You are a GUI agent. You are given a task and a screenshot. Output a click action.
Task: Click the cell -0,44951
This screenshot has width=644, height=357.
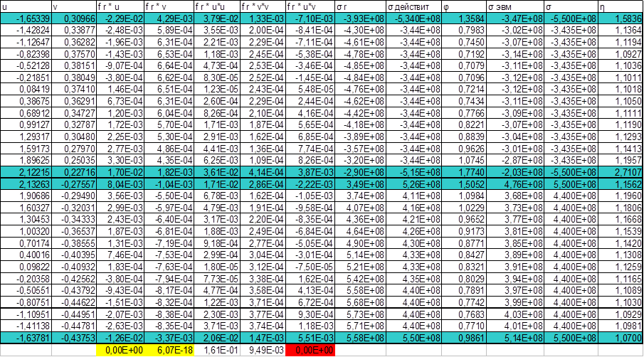74,315
